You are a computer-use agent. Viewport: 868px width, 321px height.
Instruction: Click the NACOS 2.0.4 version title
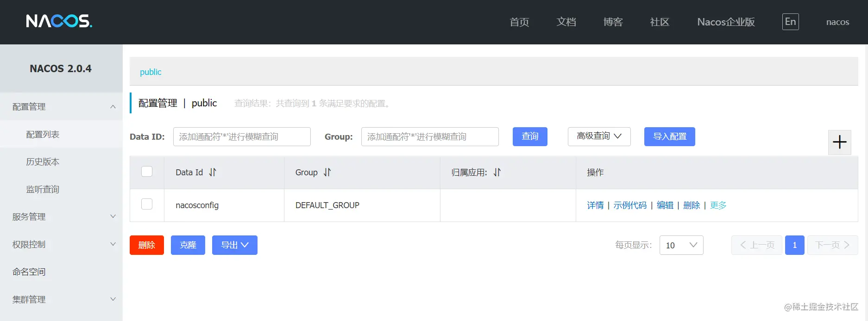click(x=61, y=68)
